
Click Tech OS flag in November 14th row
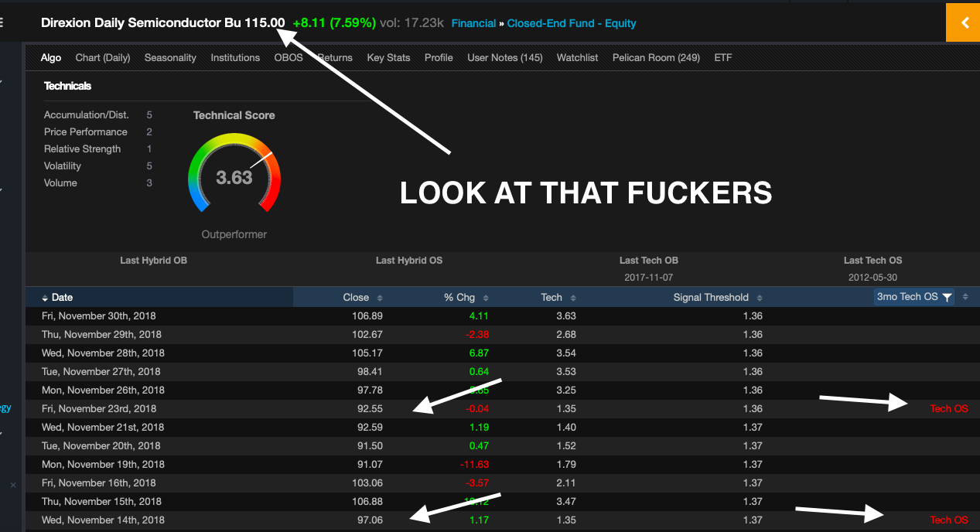(x=949, y=520)
